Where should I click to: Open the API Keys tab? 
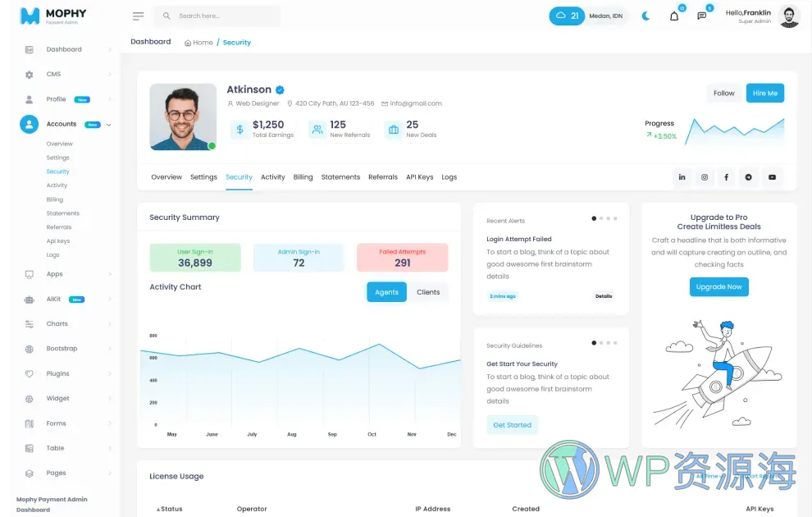click(419, 176)
